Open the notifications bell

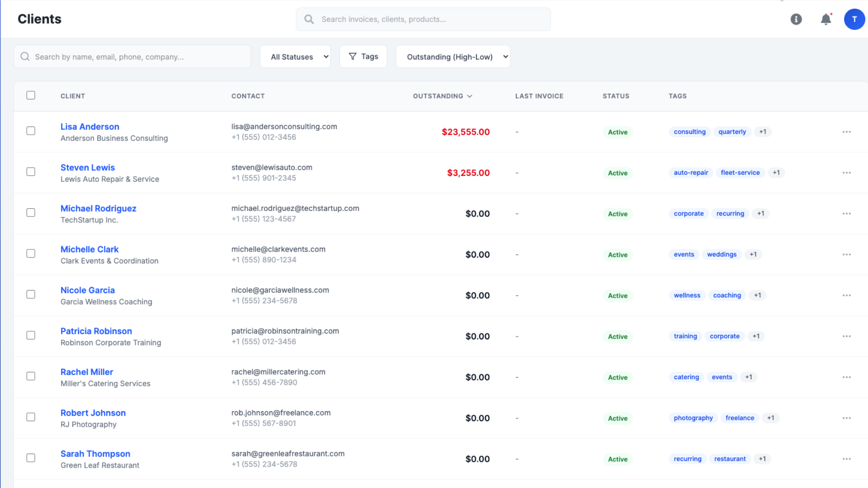[826, 19]
